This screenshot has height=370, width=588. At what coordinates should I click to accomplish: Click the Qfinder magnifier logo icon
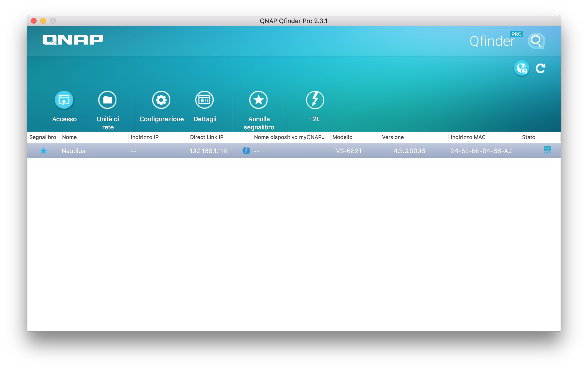536,41
